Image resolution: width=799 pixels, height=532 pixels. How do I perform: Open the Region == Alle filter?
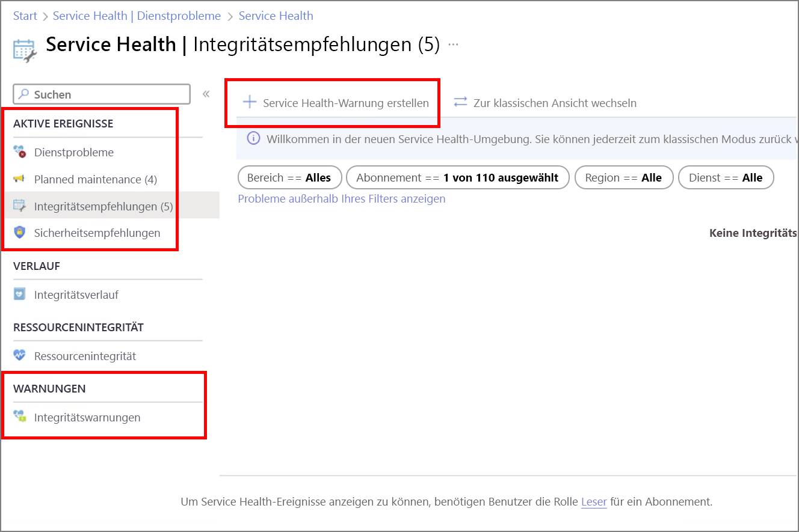[x=623, y=177]
